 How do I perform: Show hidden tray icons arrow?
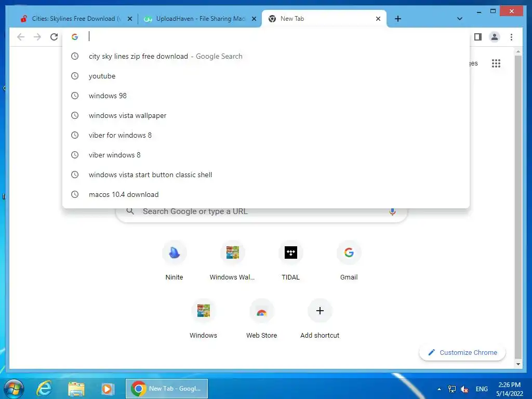pyautogui.click(x=439, y=389)
